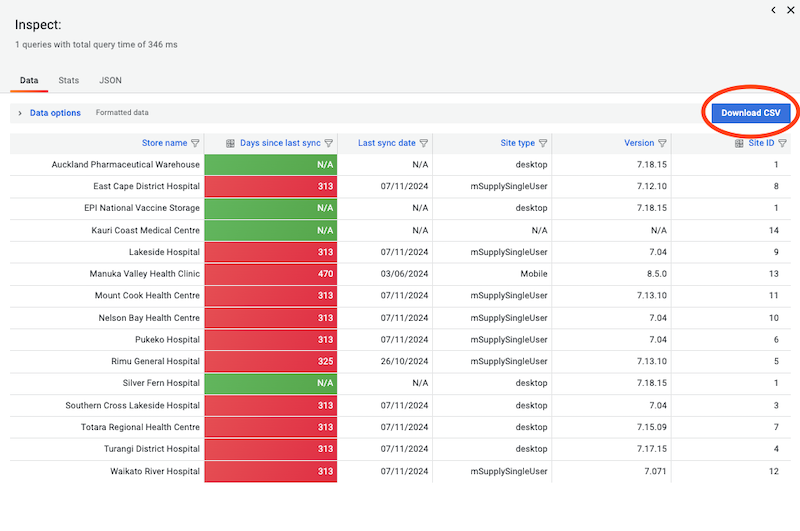This screenshot has height=531, width=800.
Task: Click Site type column filter icon
Action: coord(543,144)
